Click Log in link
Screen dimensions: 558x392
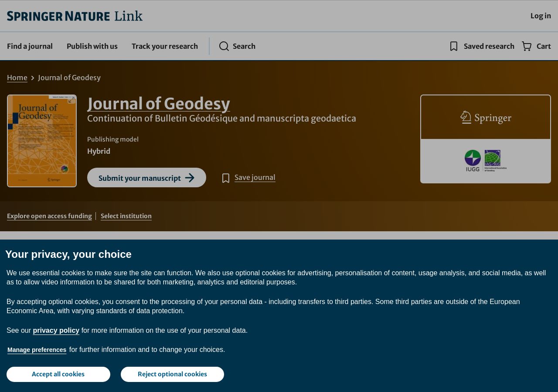tap(541, 16)
